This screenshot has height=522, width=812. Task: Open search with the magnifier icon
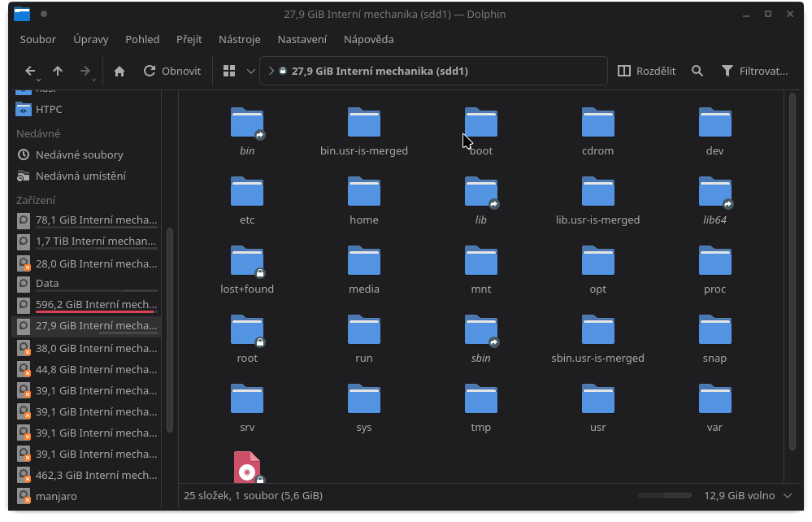click(x=697, y=71)
